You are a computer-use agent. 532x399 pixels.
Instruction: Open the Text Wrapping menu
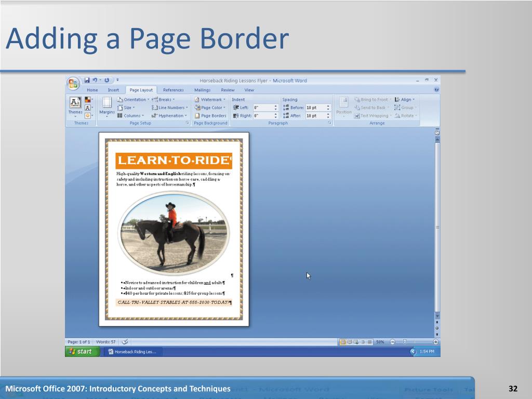(x=373, y=115)
